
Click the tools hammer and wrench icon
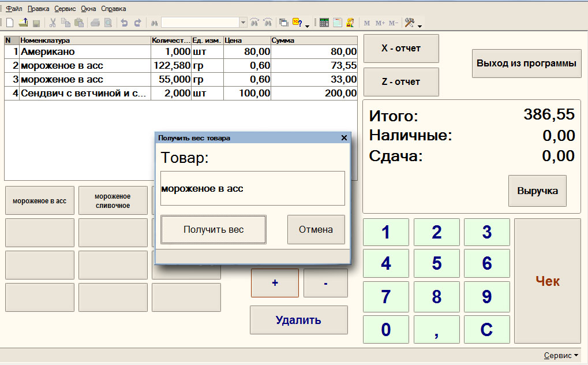pyautogui.click(x=410, y=23)
